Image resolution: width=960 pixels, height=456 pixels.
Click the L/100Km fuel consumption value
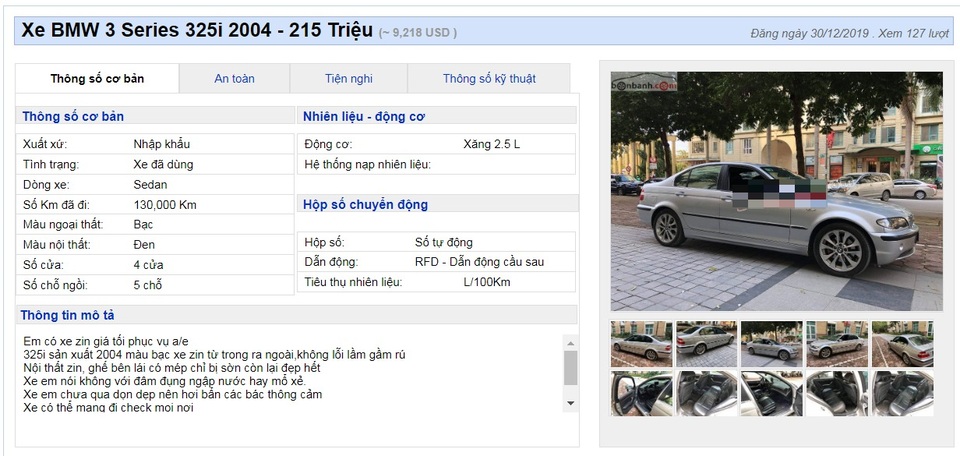pyautogui.click(x=487, y=282)
